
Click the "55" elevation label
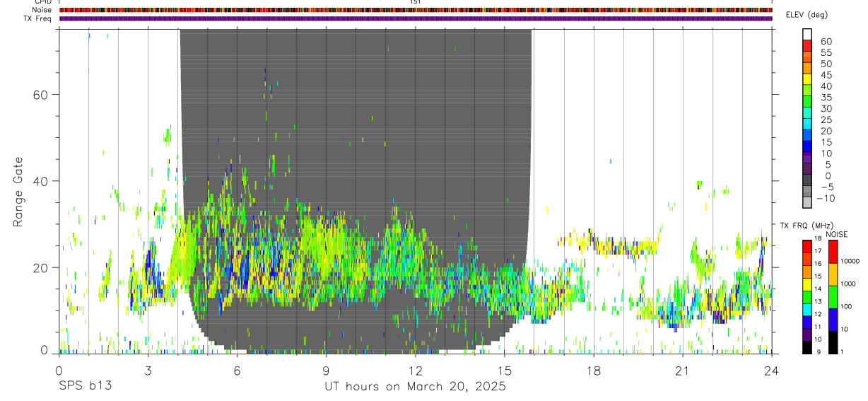pyautogui.click(x=826, y=53)
